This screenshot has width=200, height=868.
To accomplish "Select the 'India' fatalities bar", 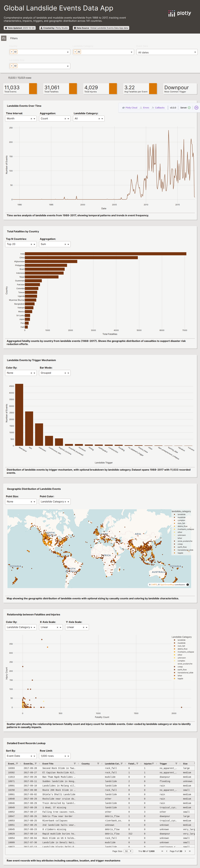I will click(x=106, y=254).
